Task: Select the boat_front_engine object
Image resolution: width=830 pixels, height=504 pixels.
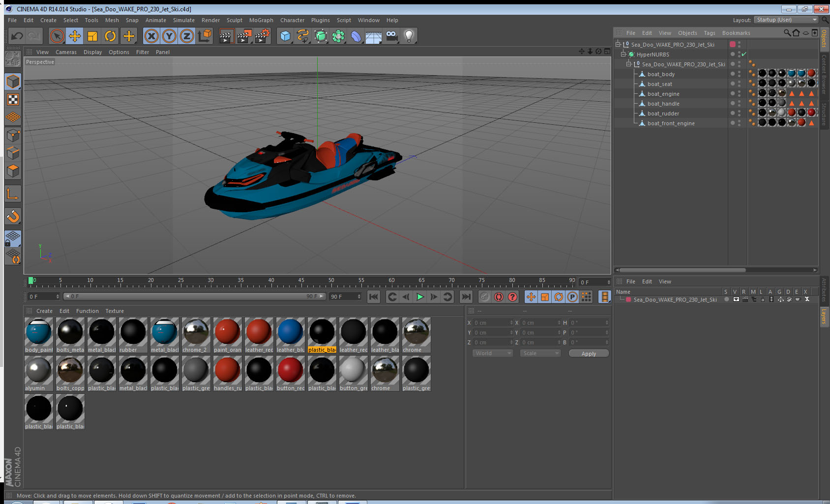Action: [671, 123]
